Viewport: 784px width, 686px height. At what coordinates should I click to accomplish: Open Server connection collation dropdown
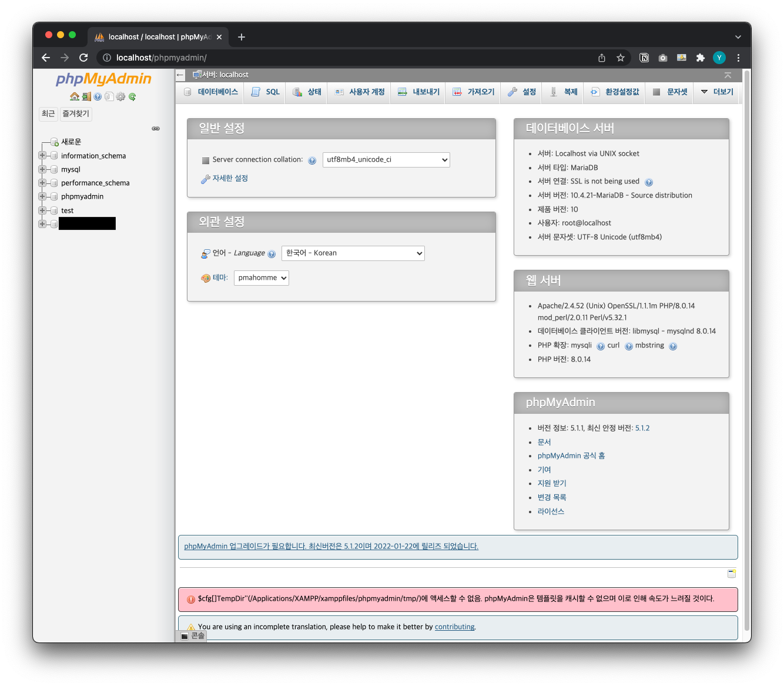pyautogui.click(x=386, y=160)
